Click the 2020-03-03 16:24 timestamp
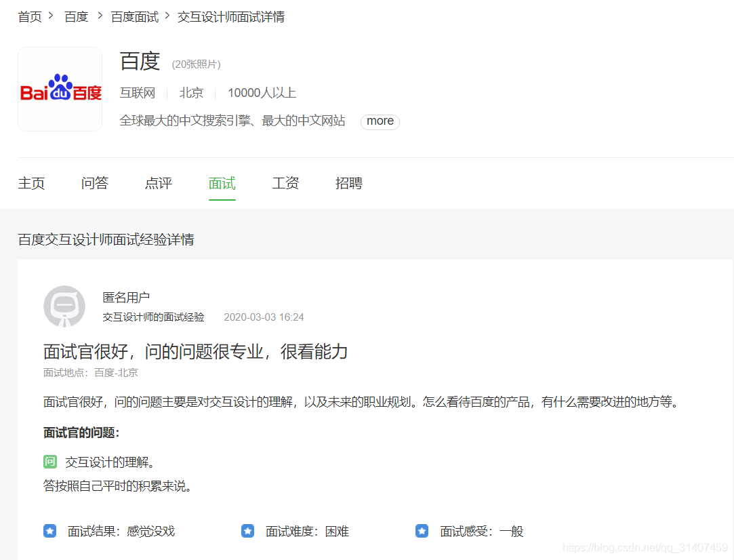Viewport: 734px width, 560px height. coord(264,317)
